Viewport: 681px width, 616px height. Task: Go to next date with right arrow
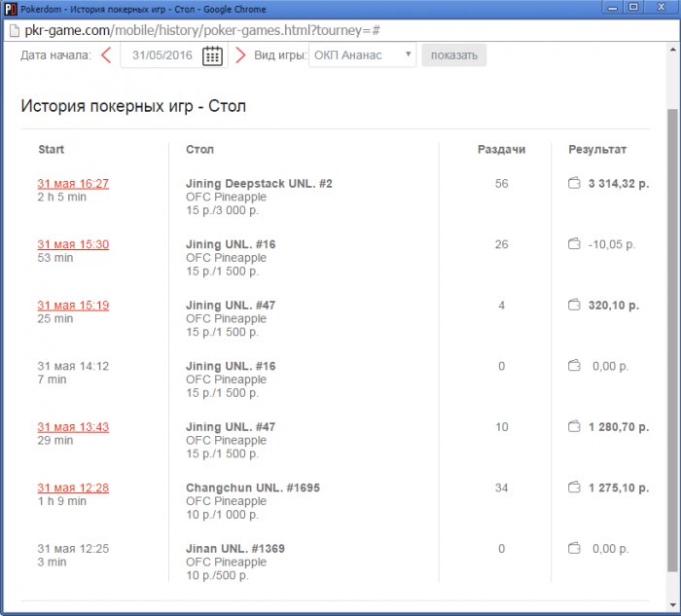point(240,55)
